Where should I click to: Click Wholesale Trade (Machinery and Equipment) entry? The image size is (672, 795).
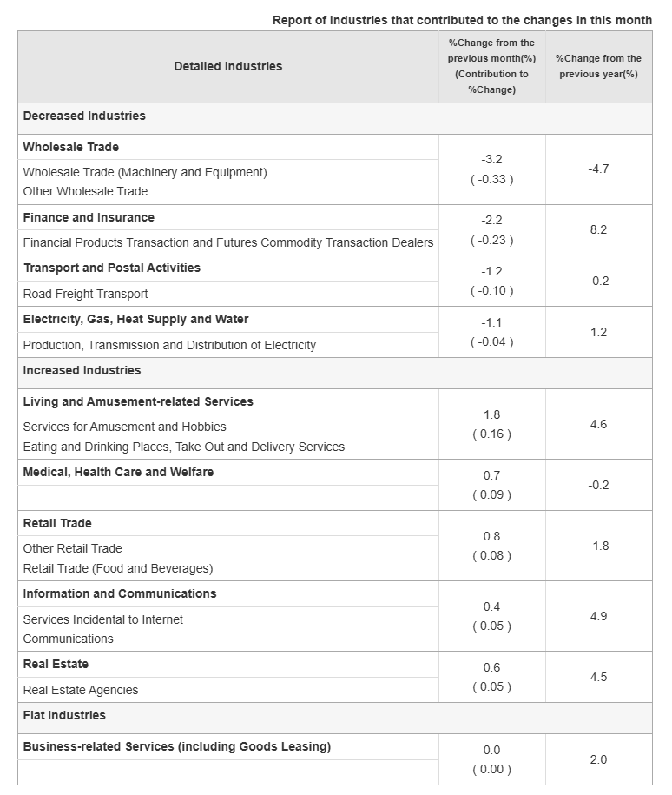pyautogui.click(x=145, y=172)
